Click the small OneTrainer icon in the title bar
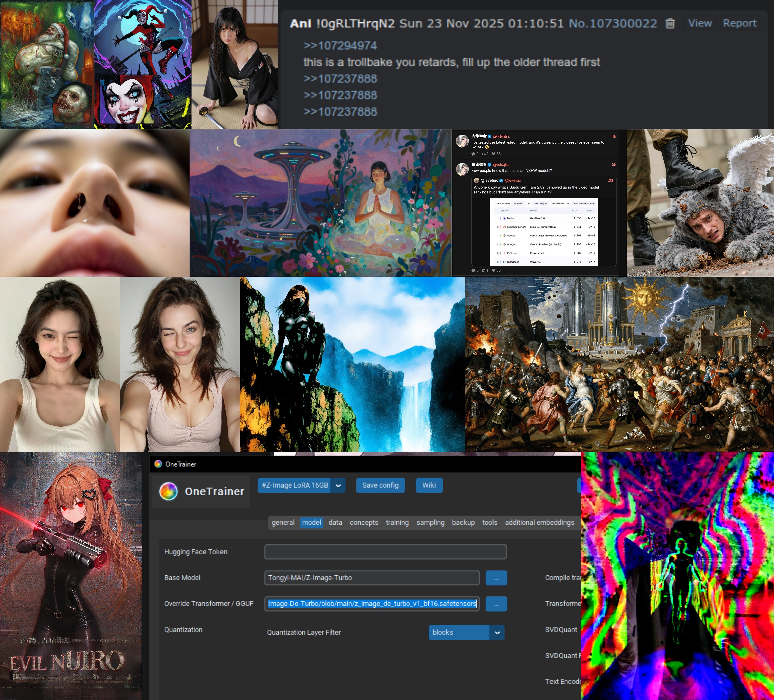 (158, 464)
